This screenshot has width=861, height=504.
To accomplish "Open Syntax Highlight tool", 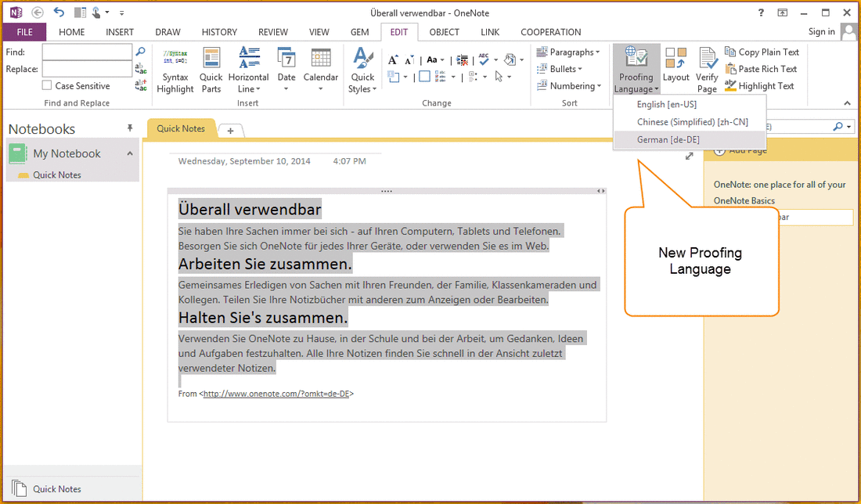I will (x=175, y=70).
